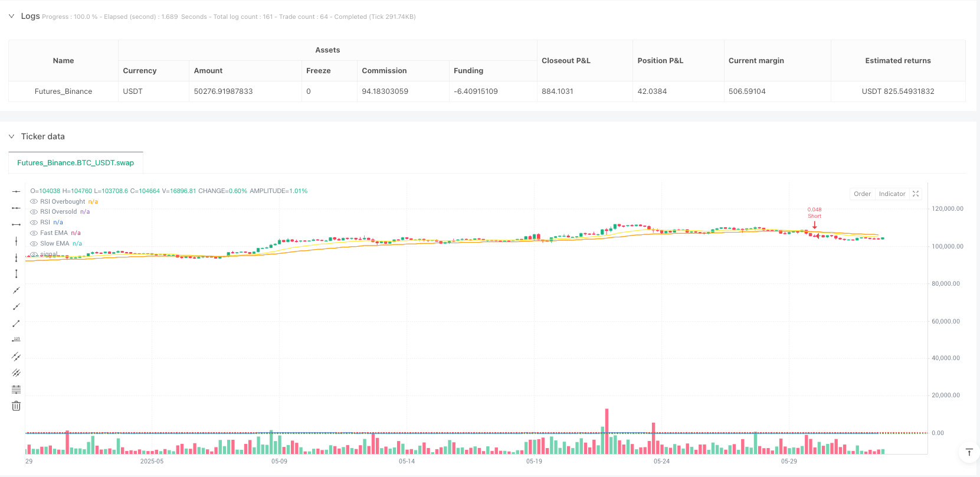This screenshot has height=477, width=980.
Task: Click the Current margin column header
Action: 756,61
